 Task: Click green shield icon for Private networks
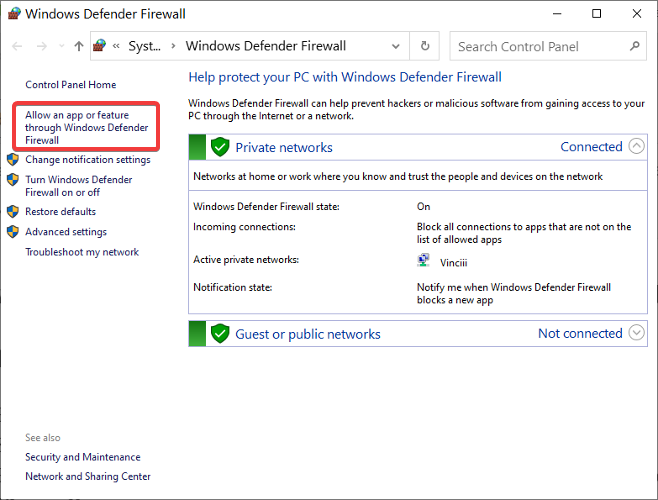[x=220, y=147]
